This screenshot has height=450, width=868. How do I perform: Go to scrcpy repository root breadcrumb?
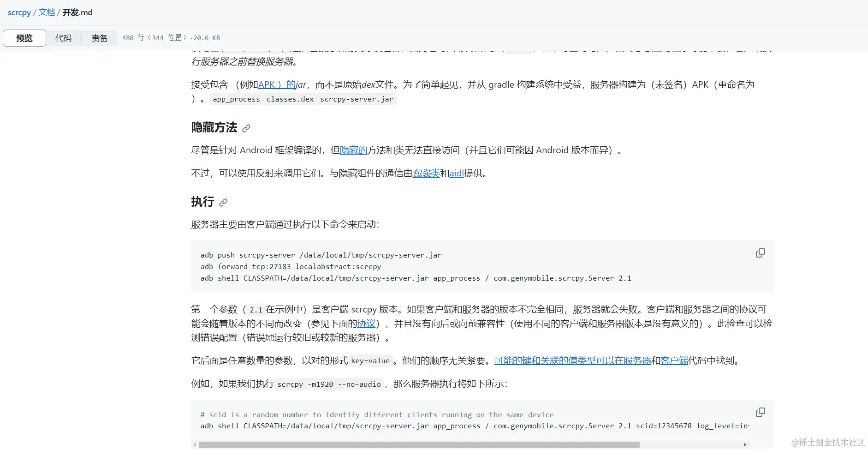pos(19,12)
